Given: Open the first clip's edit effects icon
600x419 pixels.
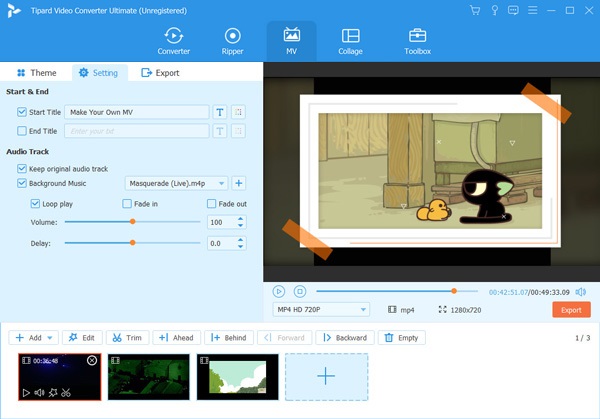Looking at the screenshot, I should click(53, 393).
